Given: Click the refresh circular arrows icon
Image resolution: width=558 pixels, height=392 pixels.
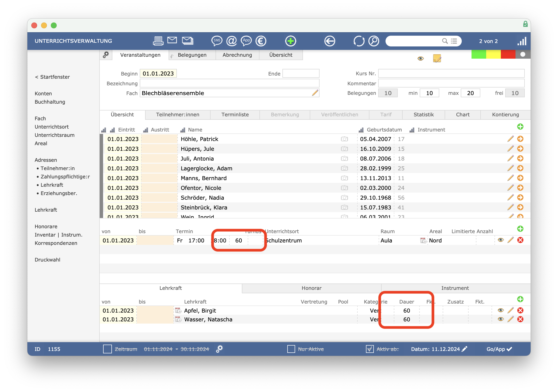Looking at the screenshot, I should coord(359,41).
